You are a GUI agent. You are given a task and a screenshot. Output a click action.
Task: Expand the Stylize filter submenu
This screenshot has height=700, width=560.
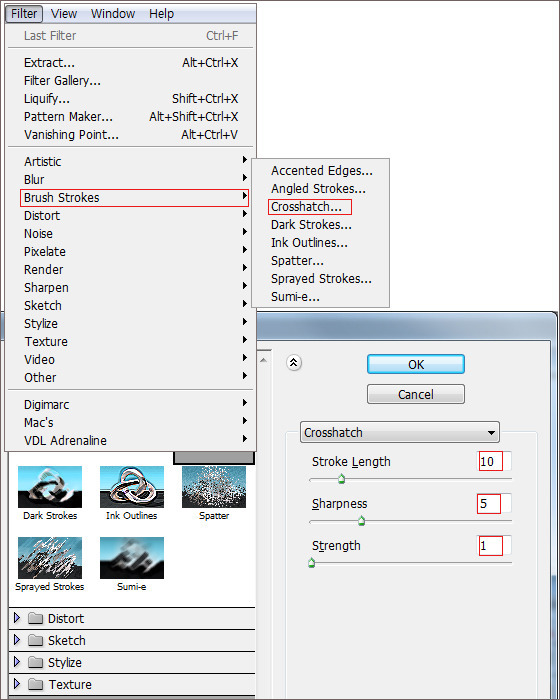[130, 324]
